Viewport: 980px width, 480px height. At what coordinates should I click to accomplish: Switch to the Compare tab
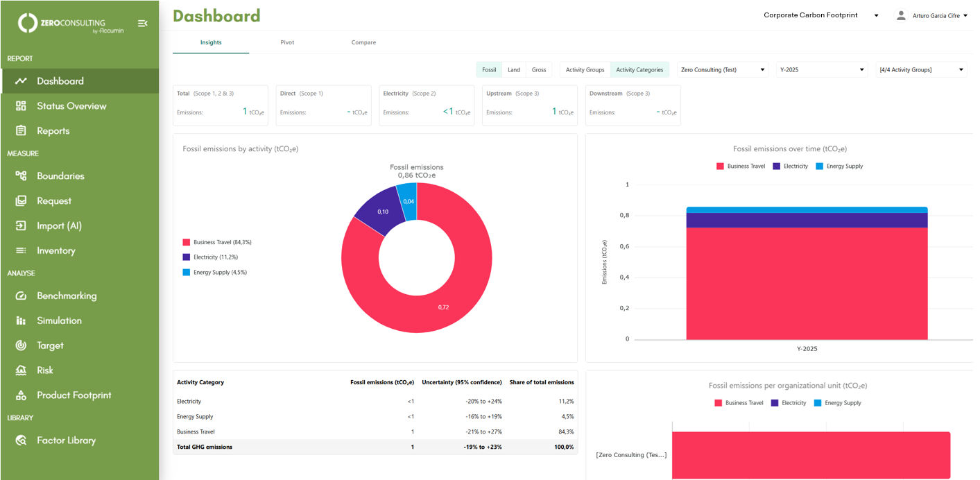pyautogui.click(x=363, y=42)
